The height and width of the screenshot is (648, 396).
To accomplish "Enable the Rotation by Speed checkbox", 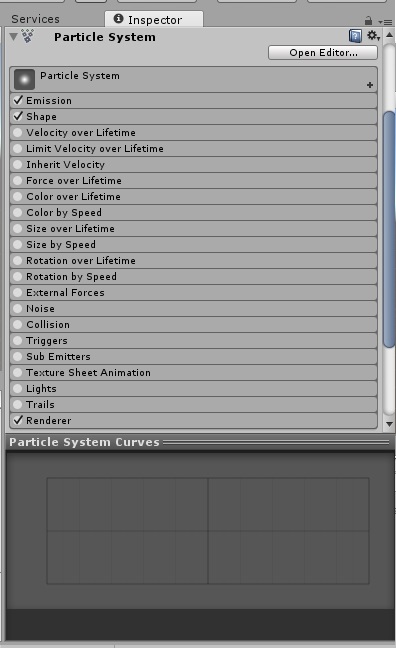I will (17, 277).
